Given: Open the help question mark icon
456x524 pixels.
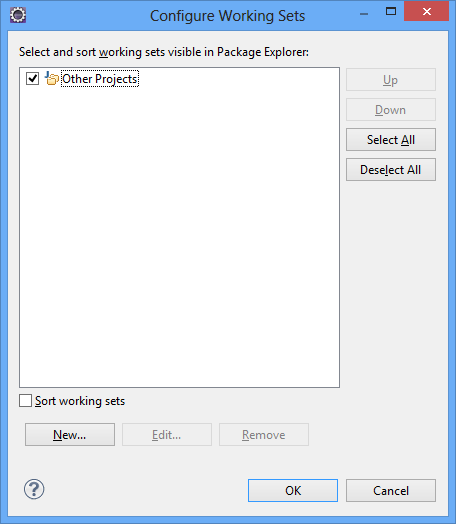Looking at the screenshot, I should [34, 489].
